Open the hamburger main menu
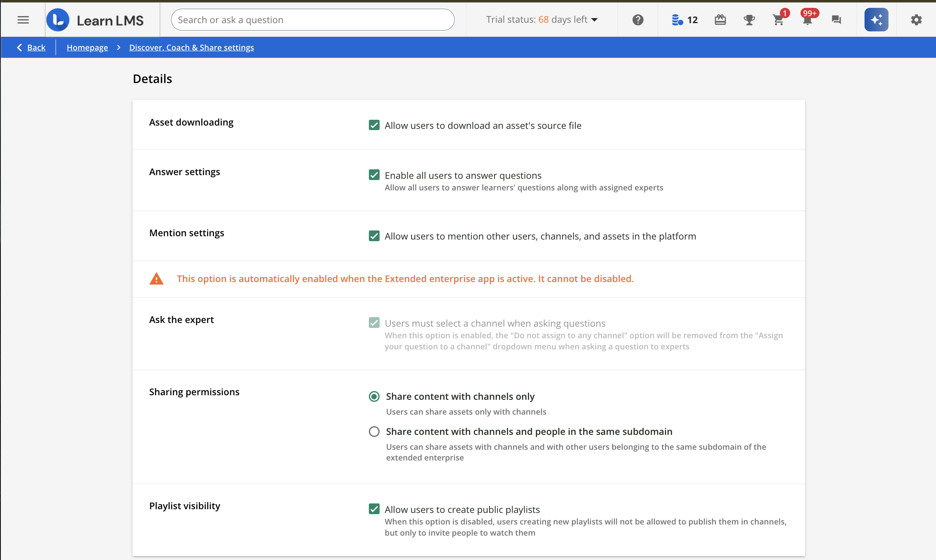 click(x=23, y=20)
